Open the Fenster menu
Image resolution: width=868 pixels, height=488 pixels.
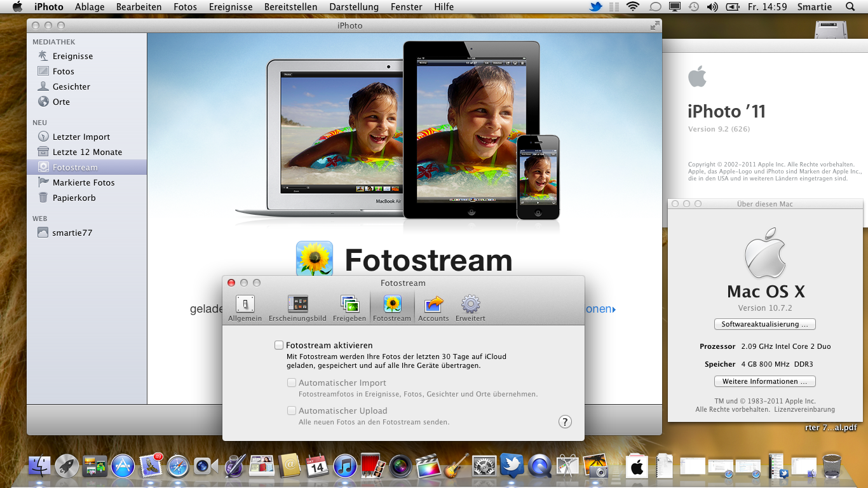click(407, 7)
